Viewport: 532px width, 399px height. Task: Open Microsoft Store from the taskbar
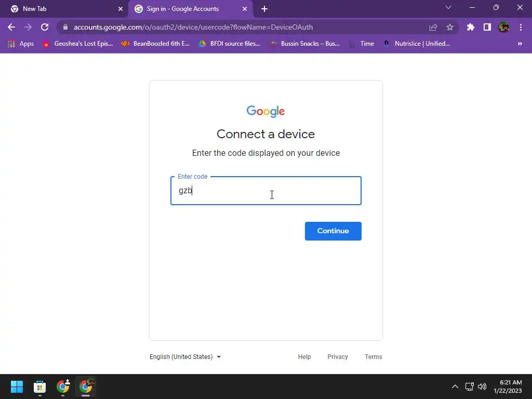click(39, 387)
